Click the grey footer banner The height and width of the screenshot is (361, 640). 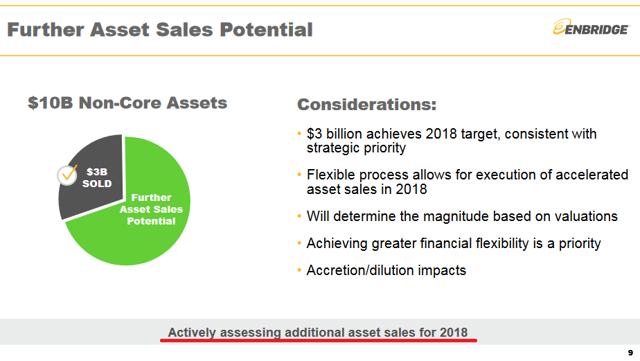(x=320, y=332)
